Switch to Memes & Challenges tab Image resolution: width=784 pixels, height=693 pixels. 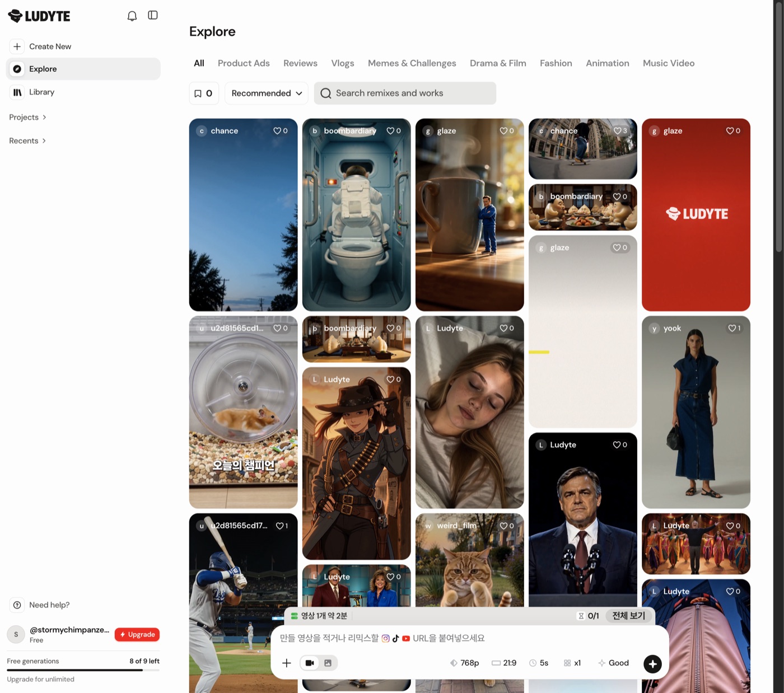[412, 63]
